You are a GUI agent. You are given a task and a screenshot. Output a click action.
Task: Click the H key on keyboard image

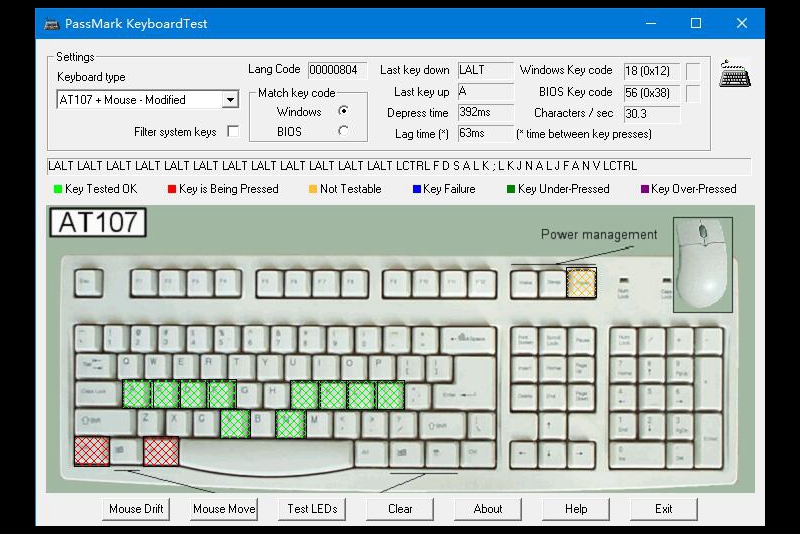277,394
